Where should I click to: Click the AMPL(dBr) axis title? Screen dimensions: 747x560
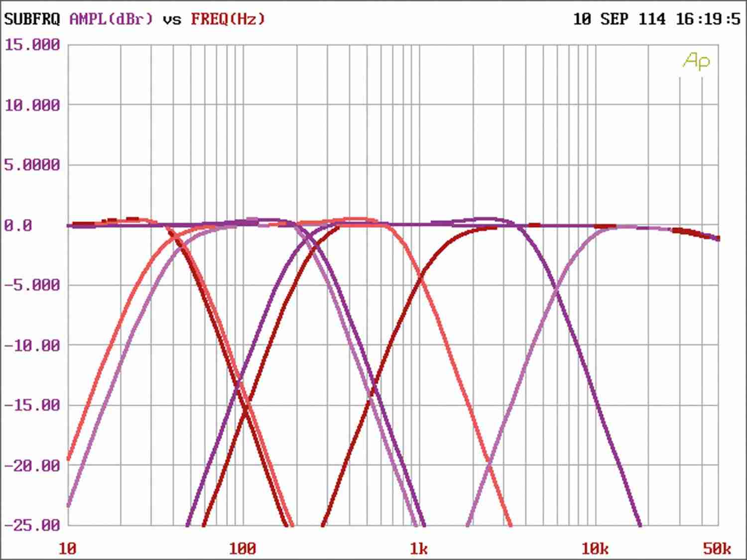111,19
